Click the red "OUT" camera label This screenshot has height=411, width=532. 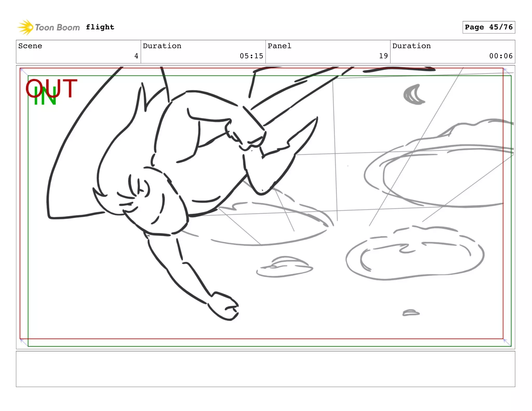click(x=51, y=88)
